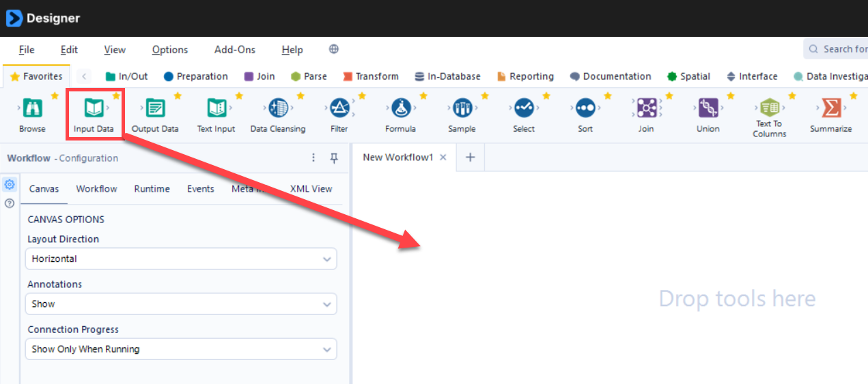Toggle favorite star on Sample tool

pyautogui.click(x=485, y=95)
